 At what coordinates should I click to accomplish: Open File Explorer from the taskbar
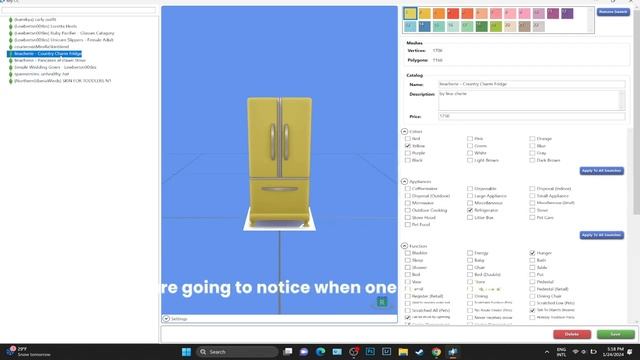(403, 352)
